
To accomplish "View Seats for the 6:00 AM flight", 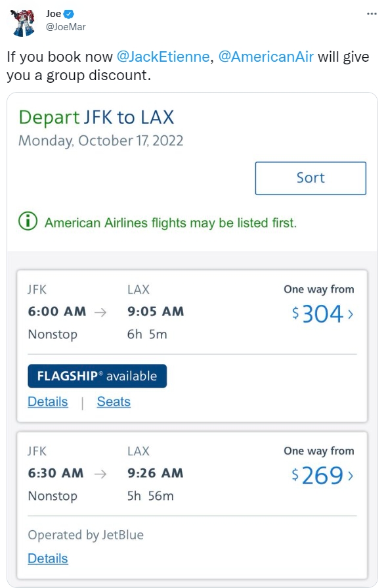I will point(114,401).
